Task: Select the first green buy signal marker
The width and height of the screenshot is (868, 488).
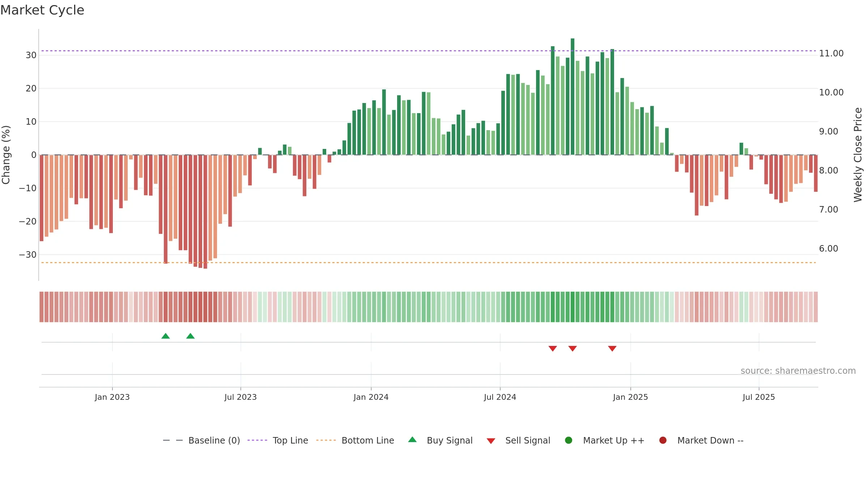Action: pos(166,336)
